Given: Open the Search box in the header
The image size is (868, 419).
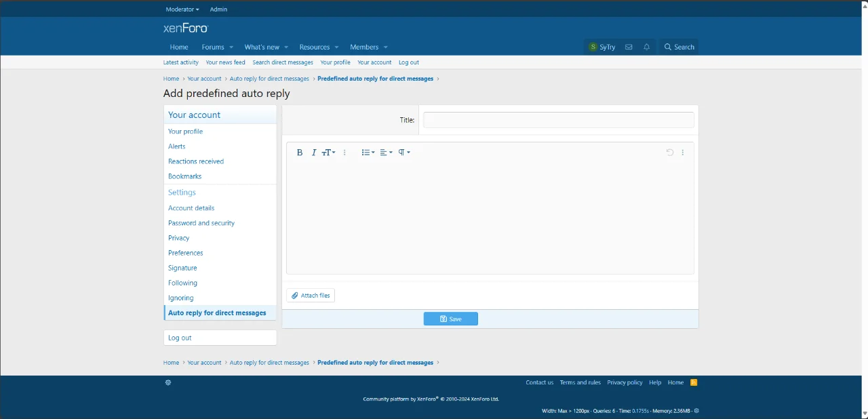Looking at the screenshot, I should 679,47.
